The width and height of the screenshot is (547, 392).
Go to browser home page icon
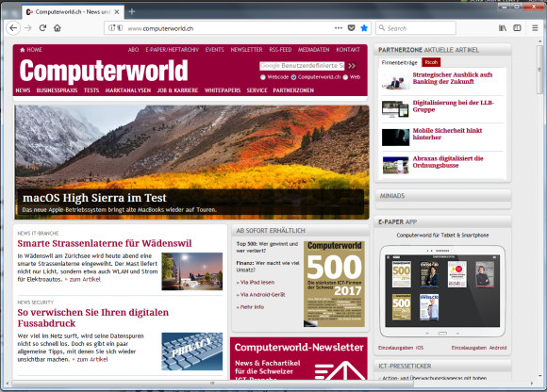pos(58,28)
